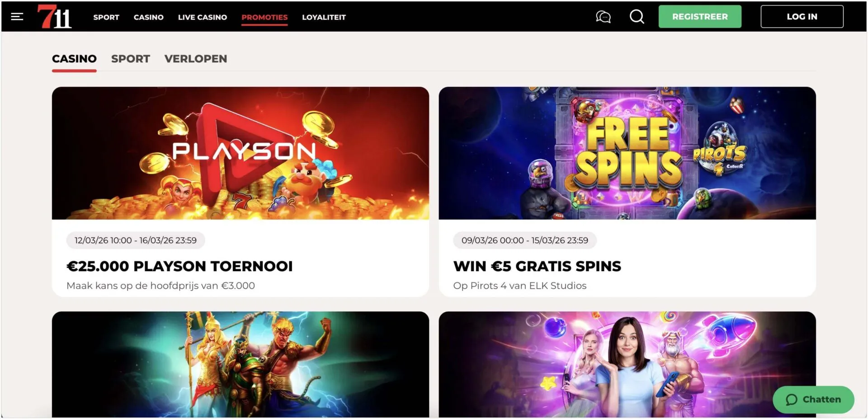The width and height of the screenshot is (868, 419).
Task: Open the Free Spins Pirots 4 banner
Action: click(627, 153)
